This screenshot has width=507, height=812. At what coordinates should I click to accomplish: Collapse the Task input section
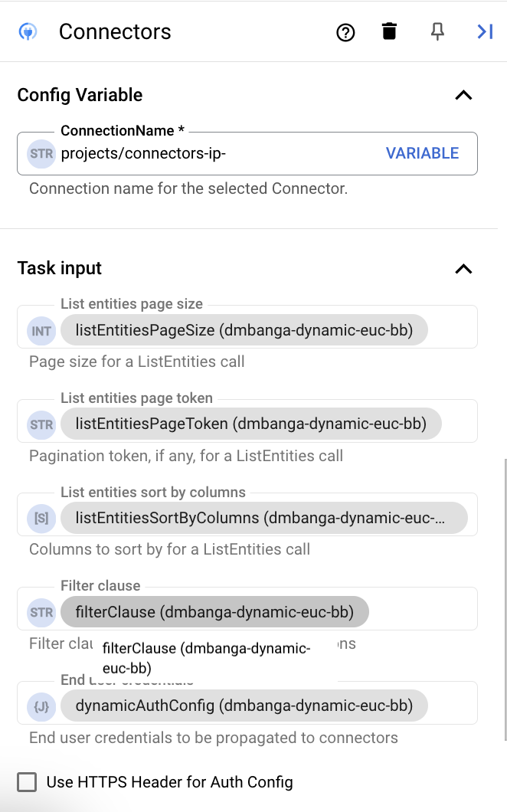463,269
